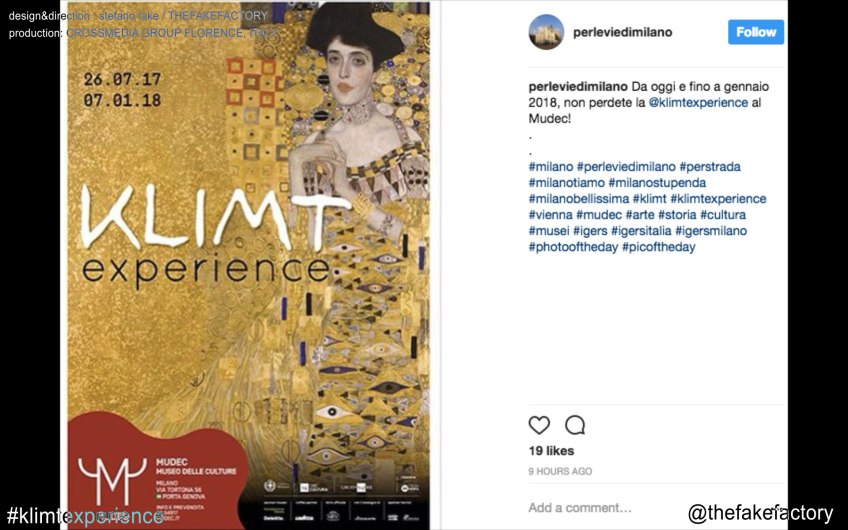Select the #vienna hashtag
848x530 pixels.
(x=550, y=215)
